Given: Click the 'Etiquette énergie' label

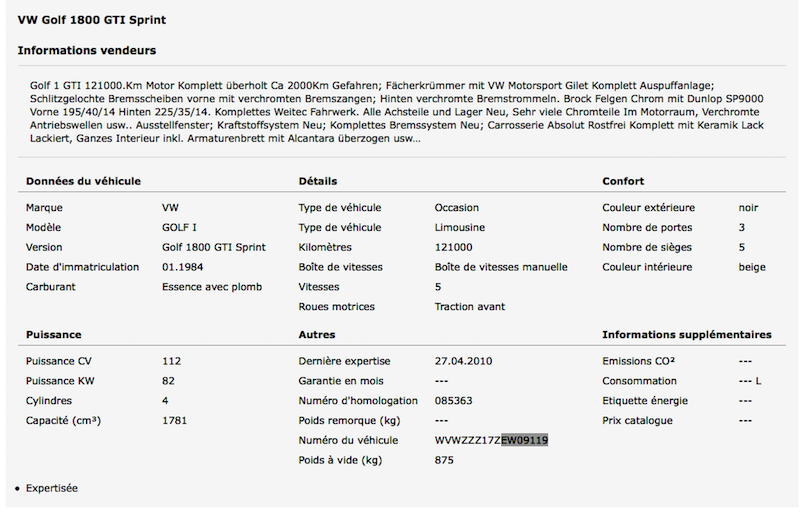Looking at the screenshot, I should (645, 401).
